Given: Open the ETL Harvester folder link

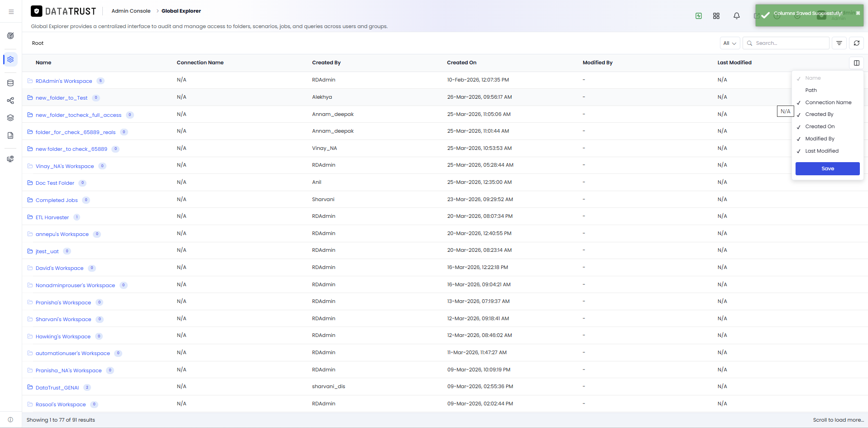Looking at the screenshot, I should click(x=52, y=217).
